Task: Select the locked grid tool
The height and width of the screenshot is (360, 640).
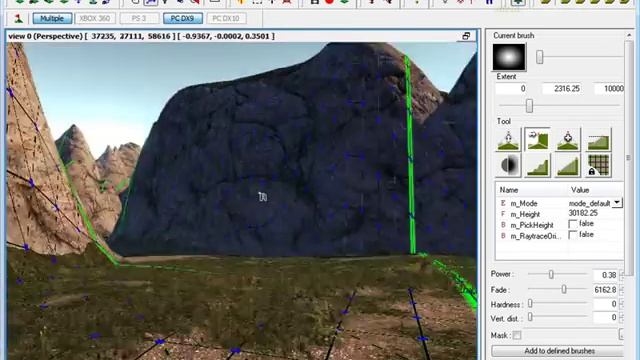Action: (598, 165)
